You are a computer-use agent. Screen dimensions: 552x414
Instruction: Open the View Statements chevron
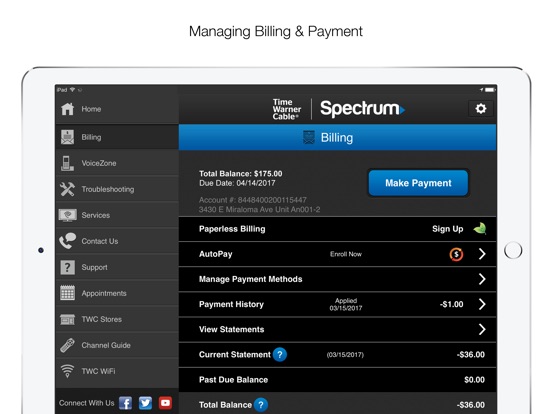point(482,330)
